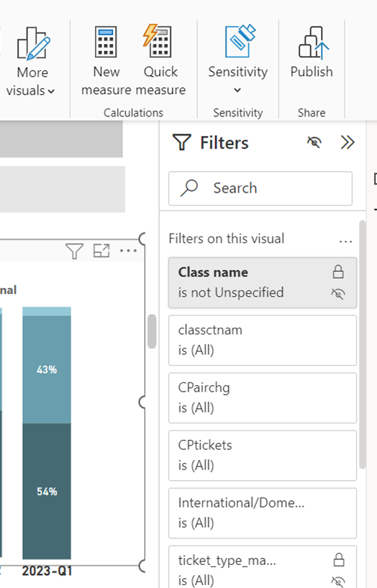Click the Filters pane scrollbar
Image resolution: width=377 pixels, height=588 pixels.
[x=363, y=344]
